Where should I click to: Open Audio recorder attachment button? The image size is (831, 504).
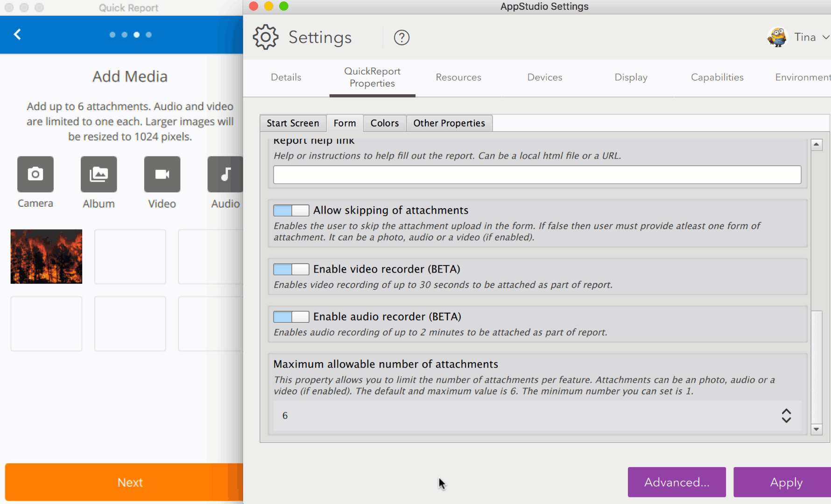coord(225,174)
